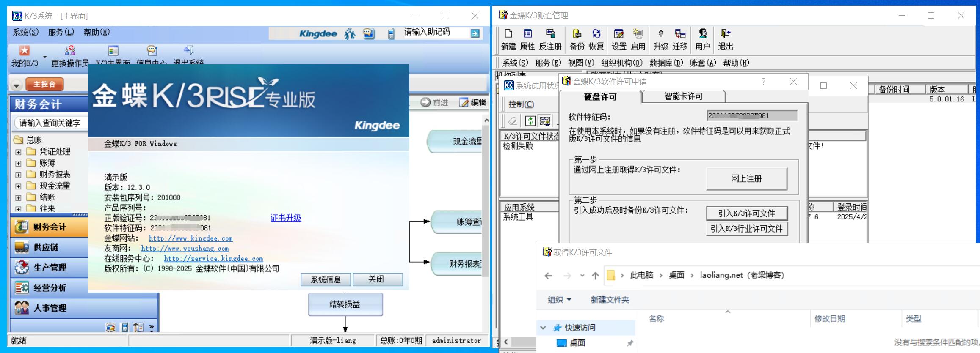Image resolution: width=980 pixels, height=353 pixels.
Task: Click the 请输入查询关键字 search field
Action: coord(52,123)
